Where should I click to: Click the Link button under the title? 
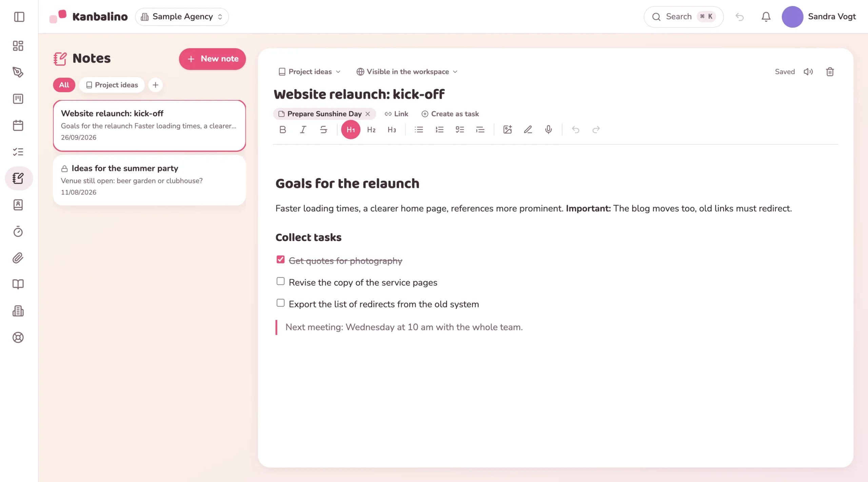396,114
